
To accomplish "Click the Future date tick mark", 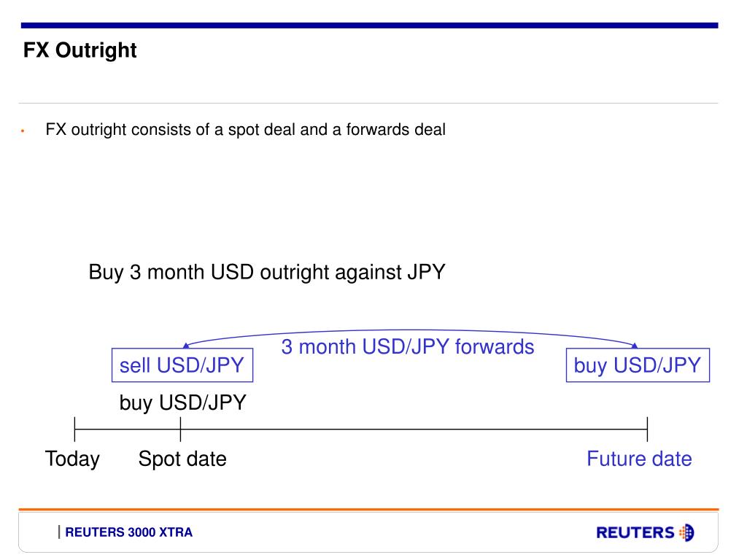I will (x=648, y=429).
